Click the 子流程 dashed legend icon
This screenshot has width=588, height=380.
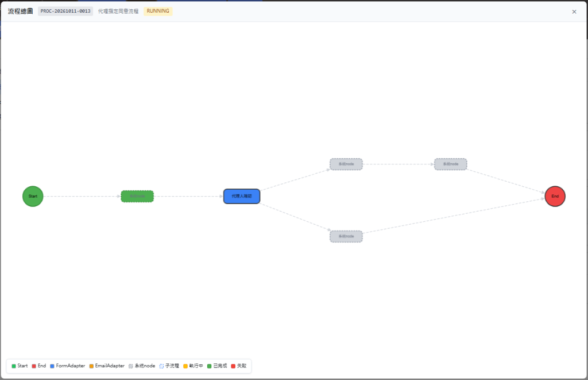[x=161, y=366]
